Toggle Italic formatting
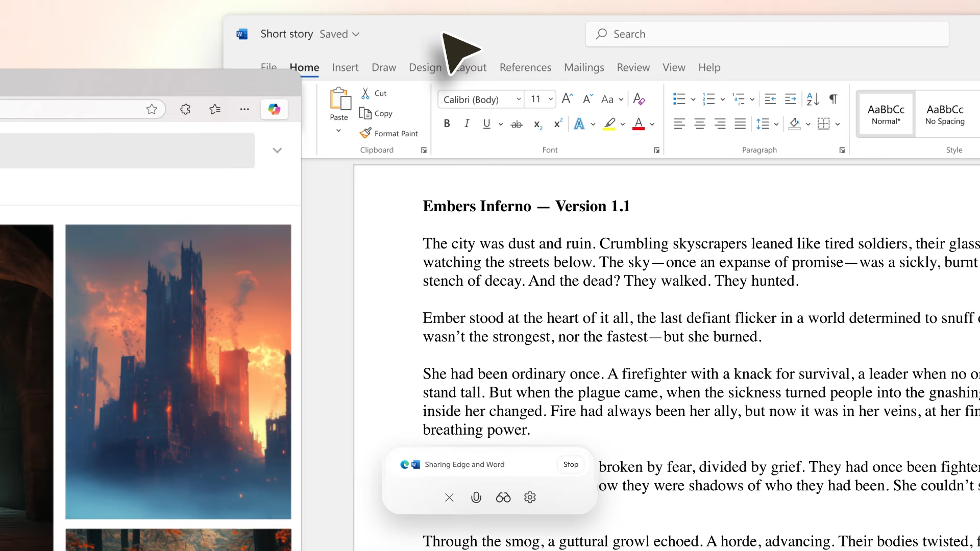This screenshot has width=980, height=551. (467, 124)
